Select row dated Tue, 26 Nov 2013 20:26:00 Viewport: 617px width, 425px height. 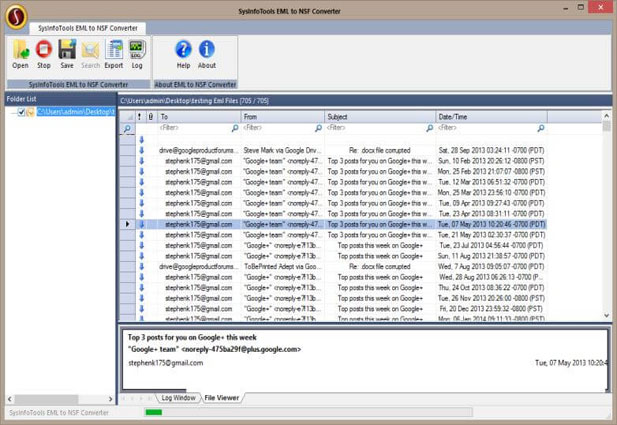coord(333,298)
